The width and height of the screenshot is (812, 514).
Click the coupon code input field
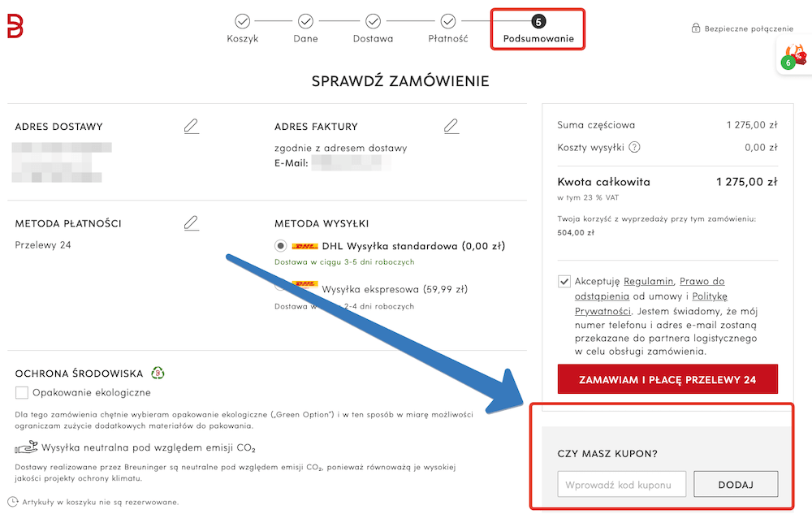(x=621, y=484)
